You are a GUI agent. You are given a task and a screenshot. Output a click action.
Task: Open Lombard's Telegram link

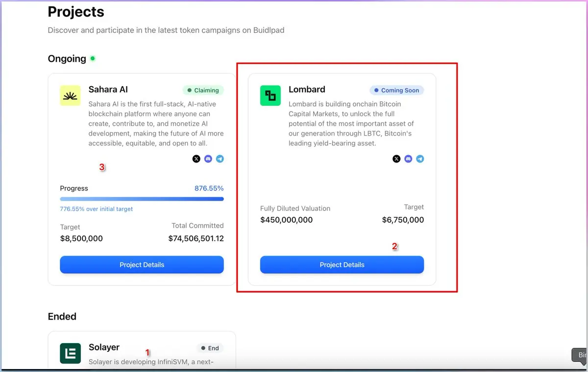420,159
